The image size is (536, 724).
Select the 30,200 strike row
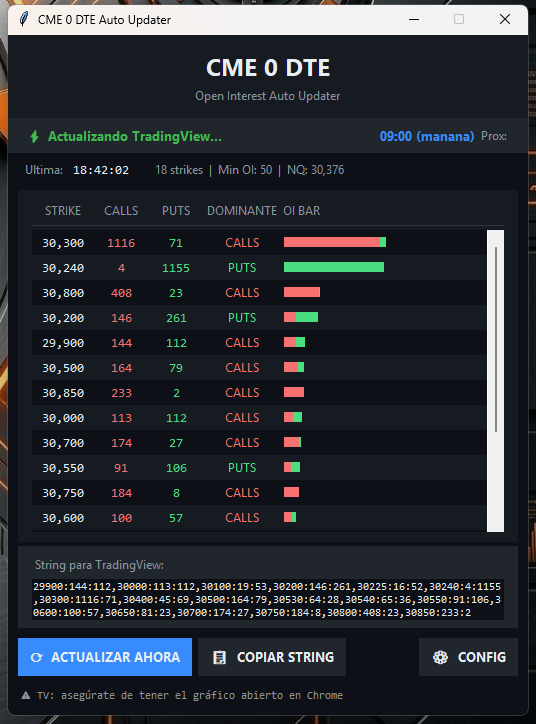pyautogui.click(x=259, y=317)
